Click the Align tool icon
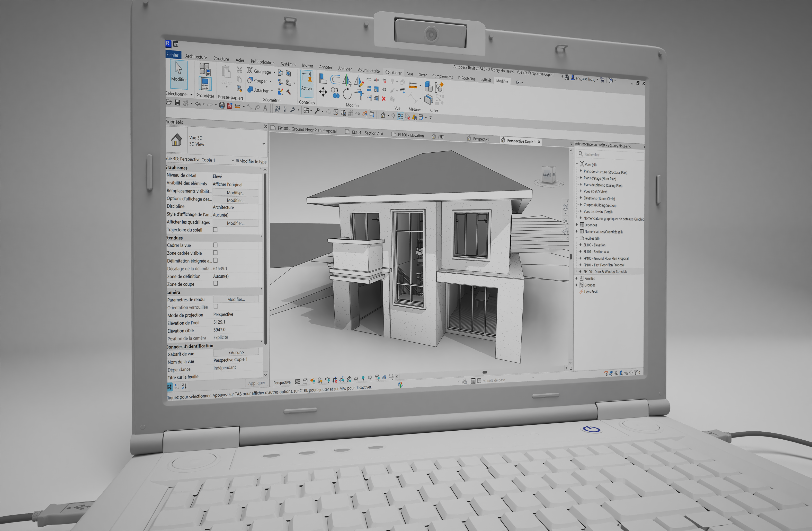Image resolution: width=812 pixels, height=531 pixels. [x=323, y=79]
